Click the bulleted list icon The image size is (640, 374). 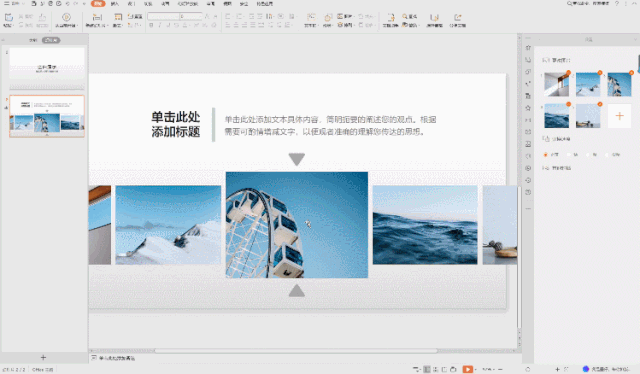228,16
